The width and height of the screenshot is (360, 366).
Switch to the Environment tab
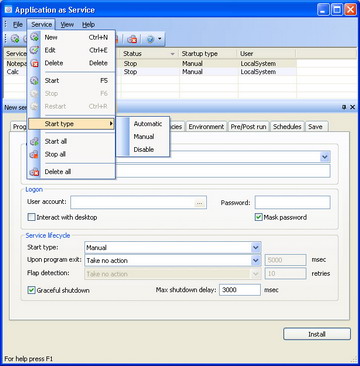coord(206,127)
